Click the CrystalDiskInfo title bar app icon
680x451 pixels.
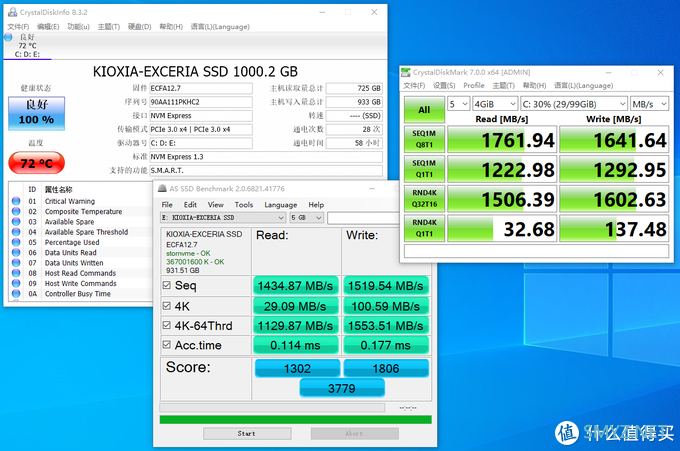coord(13,12)
